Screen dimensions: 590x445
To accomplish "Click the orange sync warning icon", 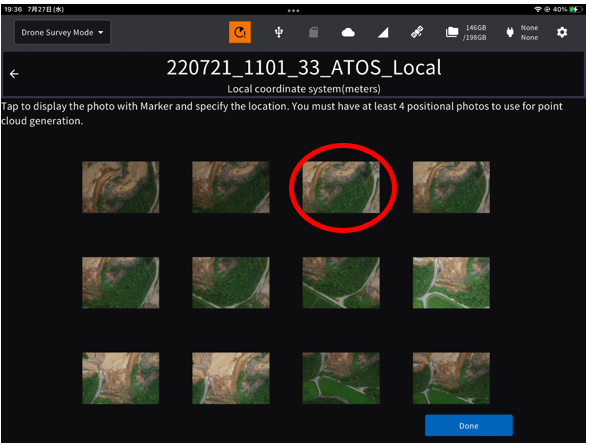I will point(240,32).
